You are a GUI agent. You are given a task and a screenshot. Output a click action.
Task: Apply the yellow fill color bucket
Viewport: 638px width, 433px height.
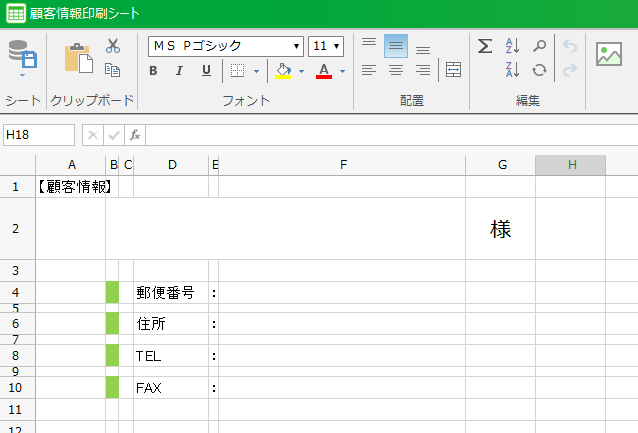tap(283, 70)
